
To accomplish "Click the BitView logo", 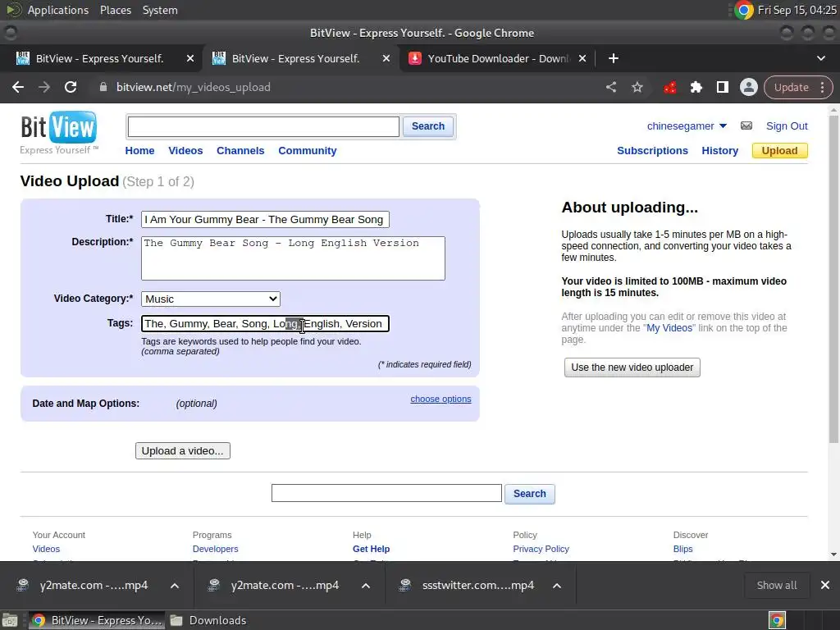I will pos(59,133).
